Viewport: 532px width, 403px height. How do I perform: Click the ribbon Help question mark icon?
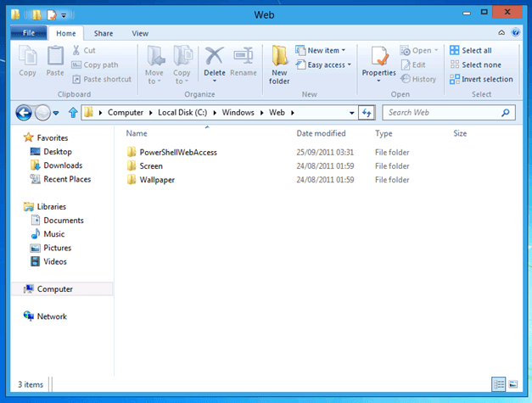tap(514, 33)
